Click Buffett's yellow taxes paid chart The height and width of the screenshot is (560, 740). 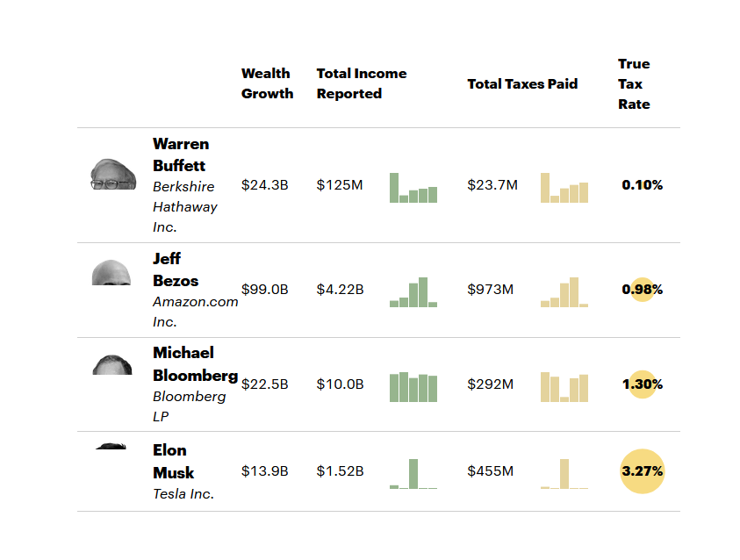(x=564, y=188)
